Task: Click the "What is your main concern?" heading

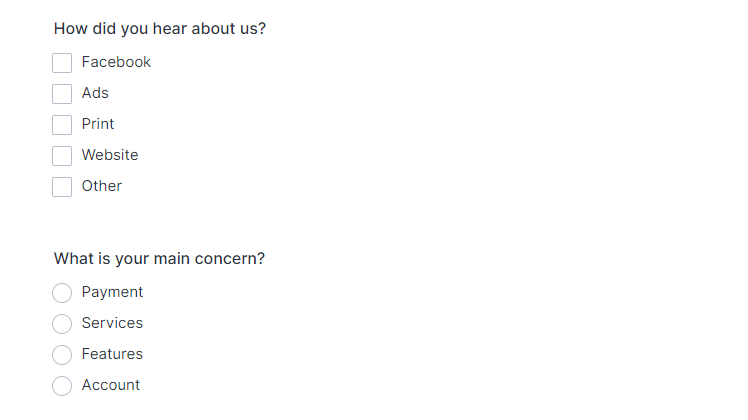Action: pyautogui.click(x=159, y=259)
